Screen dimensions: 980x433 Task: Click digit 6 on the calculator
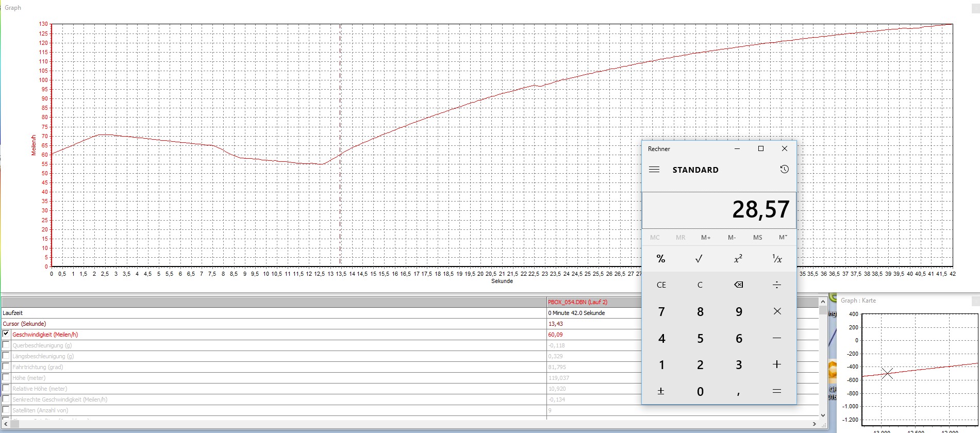tap(739, 338)
